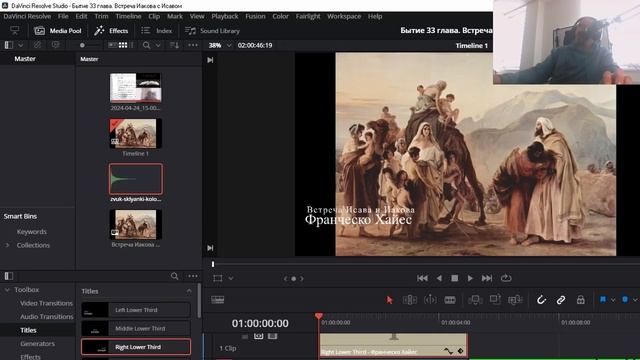Open the timeline view options icon
Viewport: 640px width, 360px height.
click(x=218, y=300)
